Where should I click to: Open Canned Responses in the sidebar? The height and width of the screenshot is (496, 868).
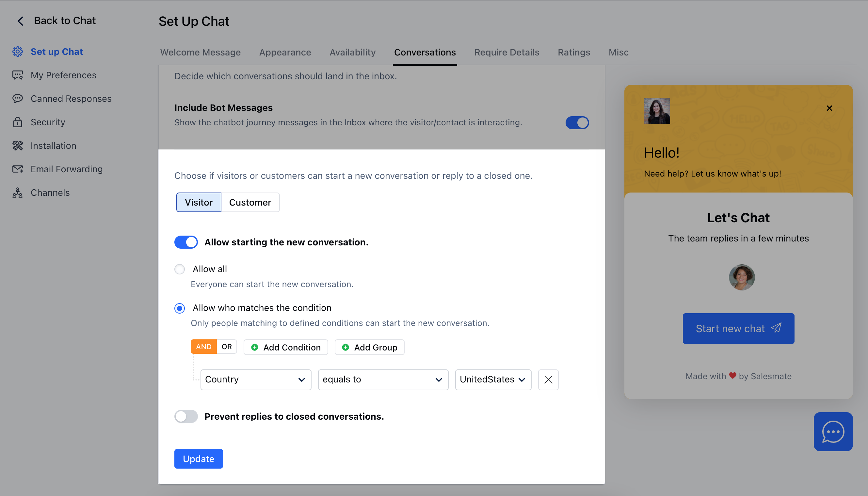click(x=71, y=99)
